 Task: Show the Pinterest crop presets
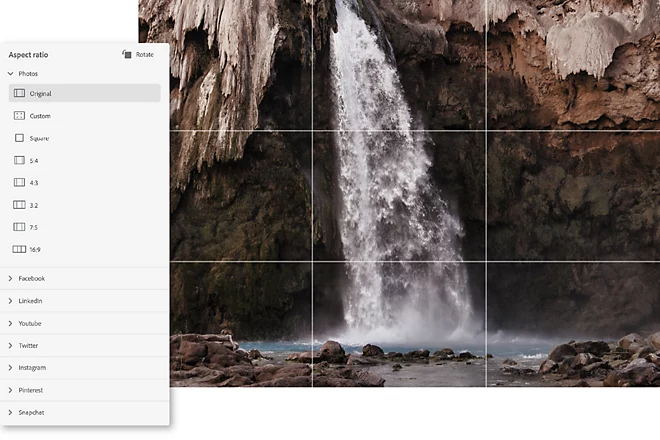pos(84,390)
